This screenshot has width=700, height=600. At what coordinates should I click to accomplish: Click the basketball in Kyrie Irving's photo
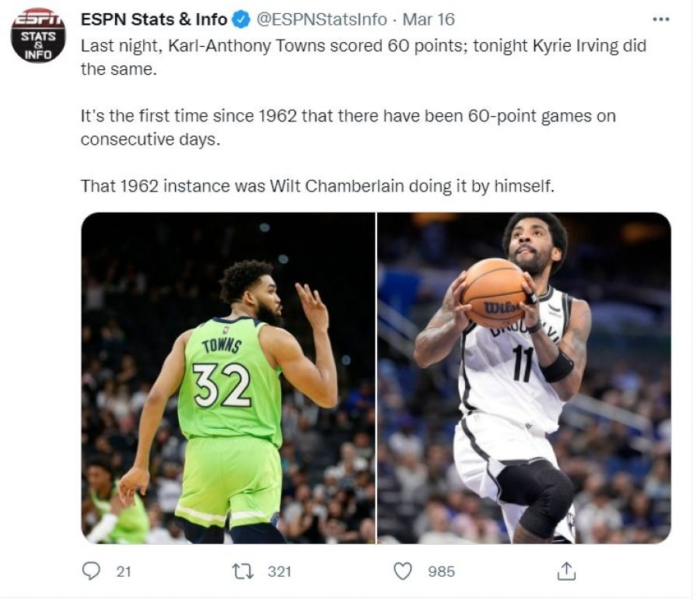coord(495,293)
